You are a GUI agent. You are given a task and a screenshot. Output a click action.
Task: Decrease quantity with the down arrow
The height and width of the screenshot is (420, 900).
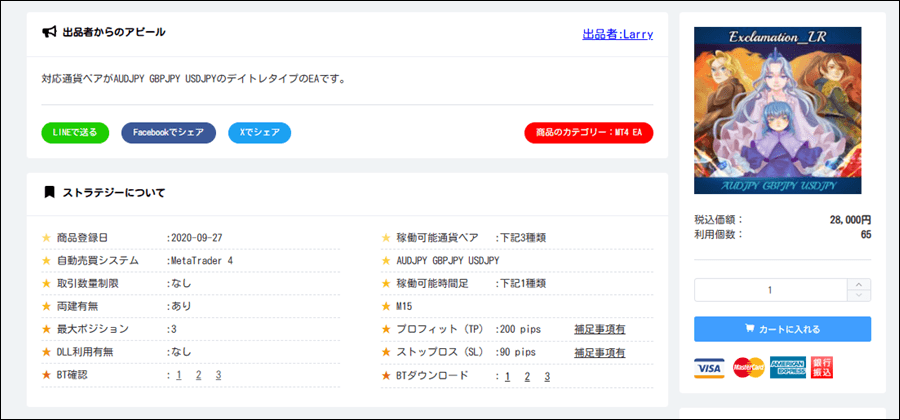[859, 295]
